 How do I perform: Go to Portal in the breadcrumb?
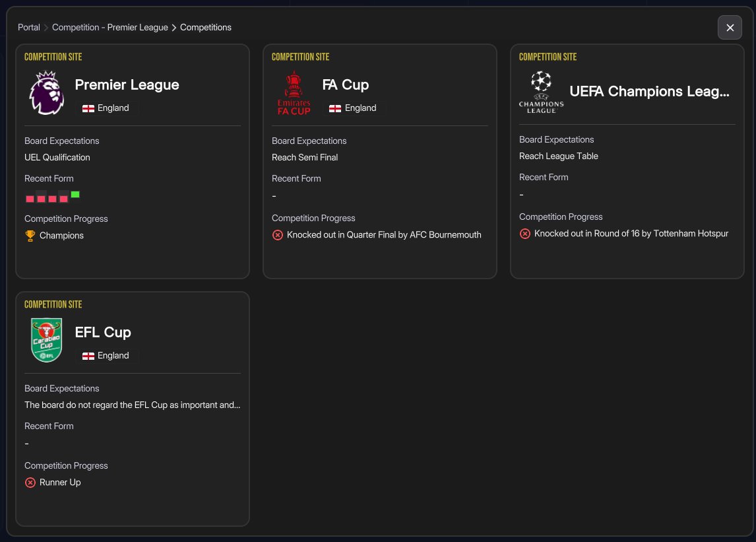tap(29, 28)
